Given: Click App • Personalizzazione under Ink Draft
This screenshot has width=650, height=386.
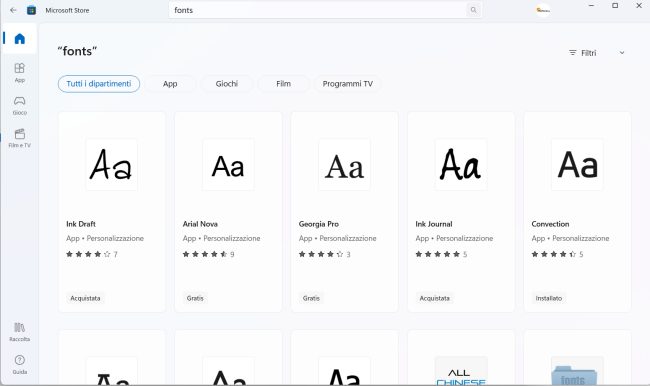Looking at the screenshot, I should [x=105, y=238].
